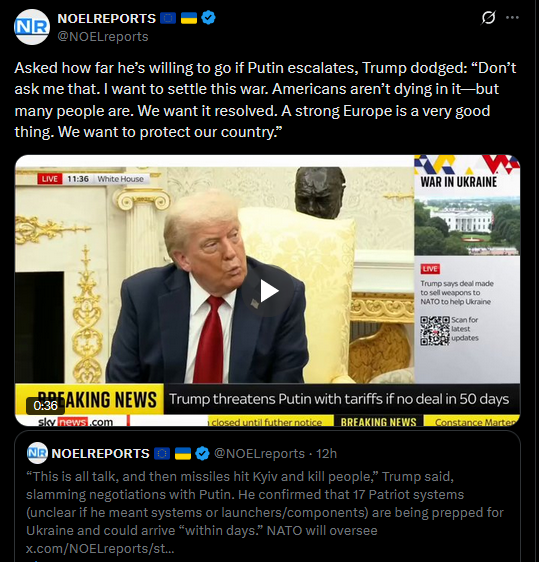Click the Ukraine flag in quoted post header
The height and width of the screenshot is (562, 539).
click(x=183, y=453)
